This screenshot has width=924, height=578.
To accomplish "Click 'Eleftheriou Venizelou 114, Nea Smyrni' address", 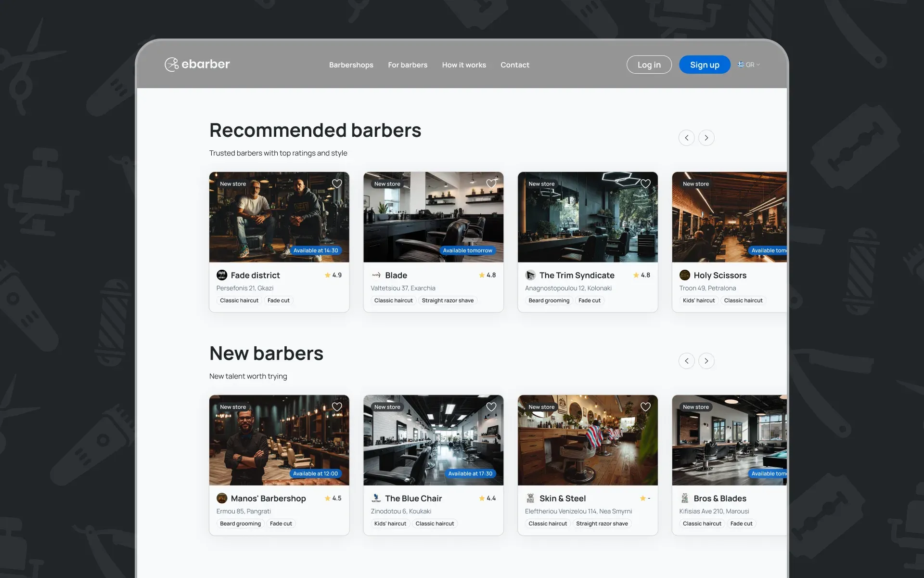I will pos(578,511).
